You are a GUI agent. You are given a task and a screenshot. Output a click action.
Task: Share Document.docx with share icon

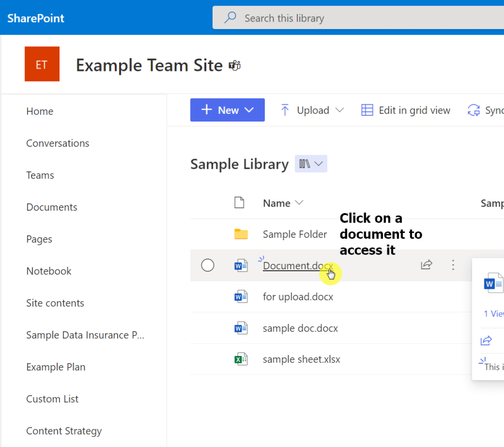pyautogui.click(x=427, y=265)
